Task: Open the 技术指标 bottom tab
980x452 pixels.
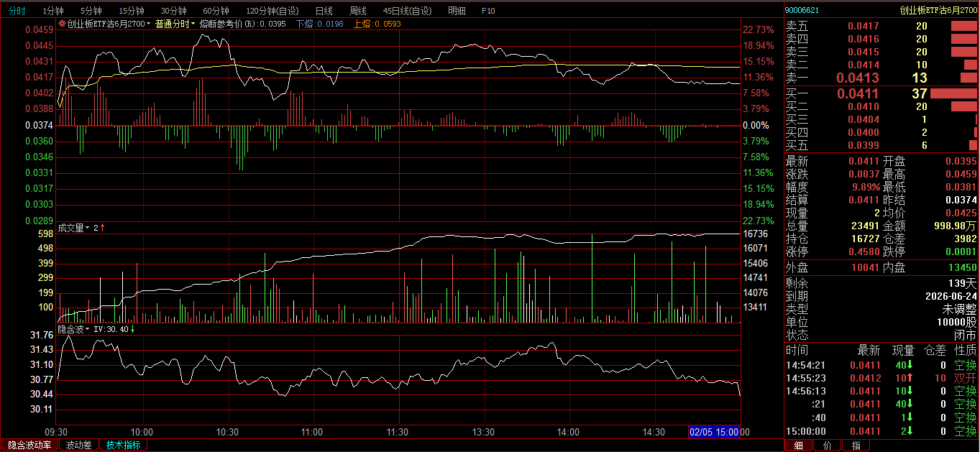Action: (x=124, y=445)
